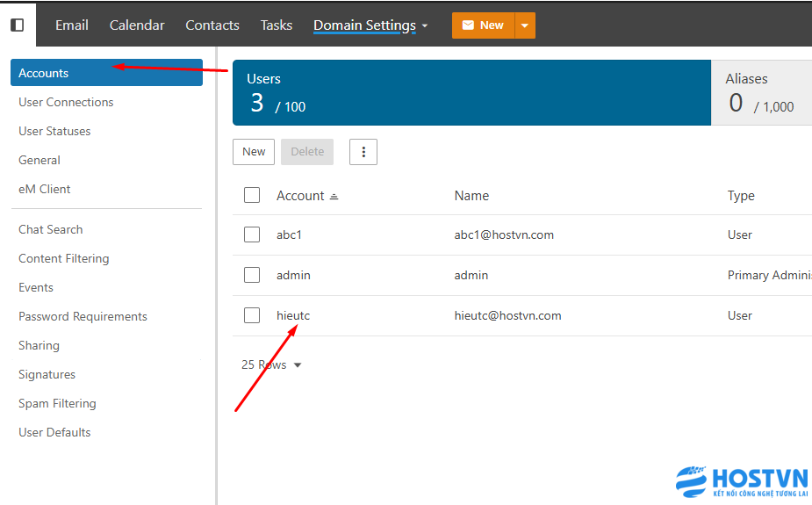812x505 pixels.
Task: Check the box for abc1 account
Action: click(x=252, y=234)
